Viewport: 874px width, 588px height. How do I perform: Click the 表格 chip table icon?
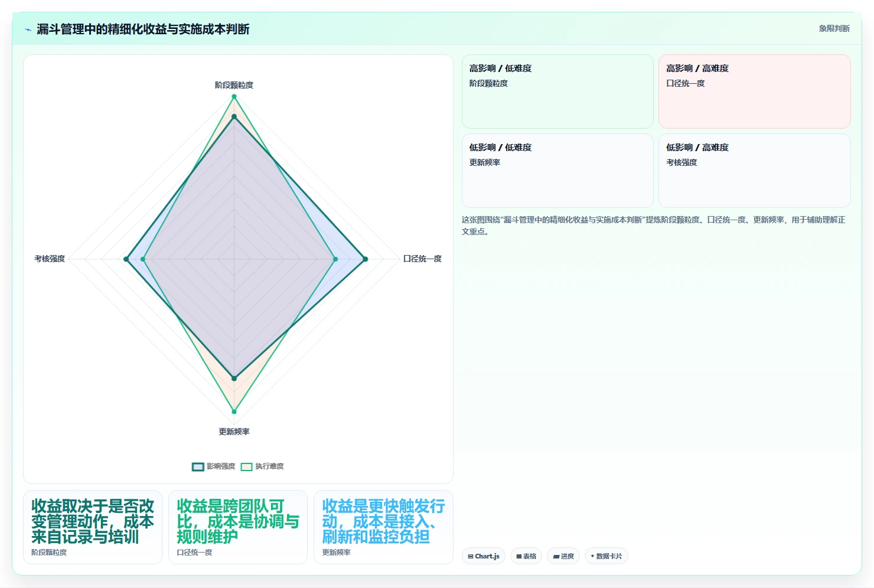point(519,556)
